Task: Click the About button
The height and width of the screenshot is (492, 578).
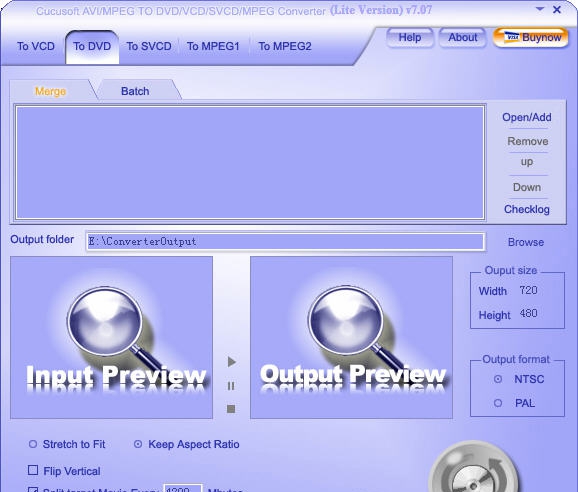Action: pos(462,38)
